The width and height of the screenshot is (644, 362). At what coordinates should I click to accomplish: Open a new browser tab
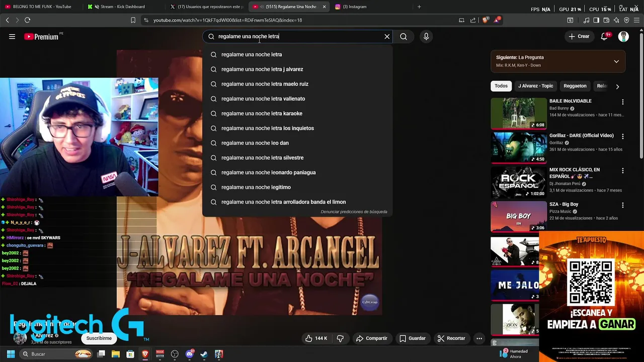(419, 7)
